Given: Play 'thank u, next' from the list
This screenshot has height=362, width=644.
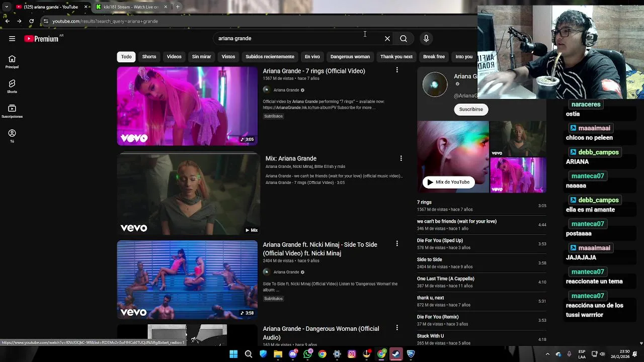Looking at the screenshot, I should [x=481, y=301].
